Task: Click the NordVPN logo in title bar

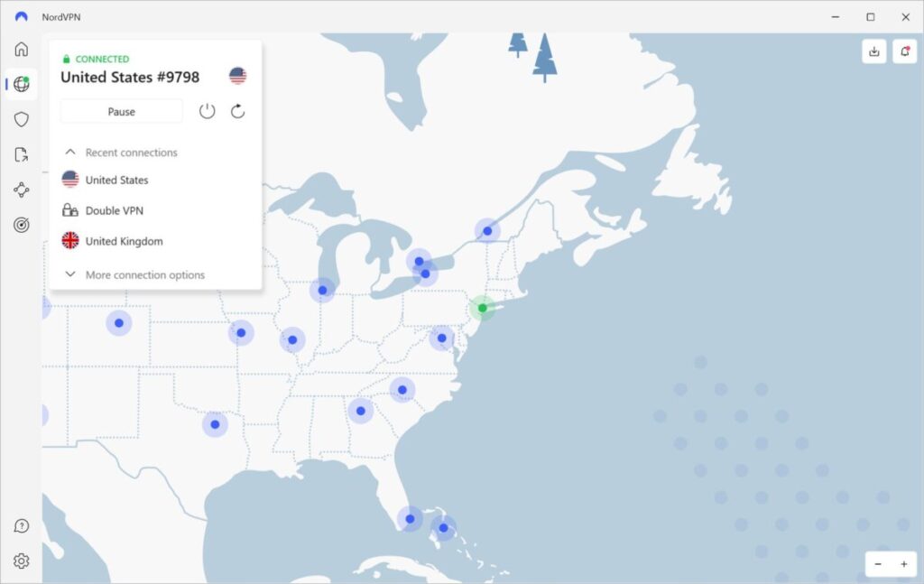Action: pyautogui.click(x=22, y=16)
